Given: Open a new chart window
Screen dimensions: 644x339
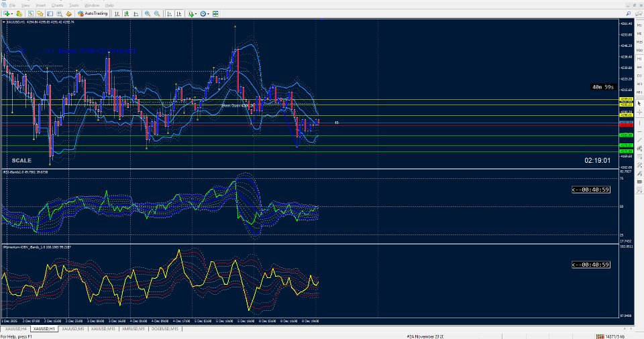Looking at the screenshot, I should click(7, 13).
